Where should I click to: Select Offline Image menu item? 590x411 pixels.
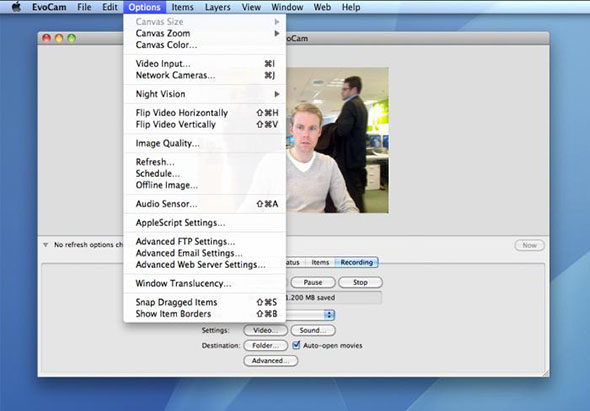[x=205, y=185]
